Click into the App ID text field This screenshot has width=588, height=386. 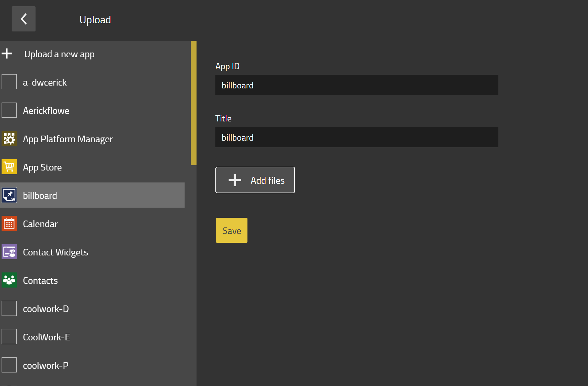[x=357, y=85]
